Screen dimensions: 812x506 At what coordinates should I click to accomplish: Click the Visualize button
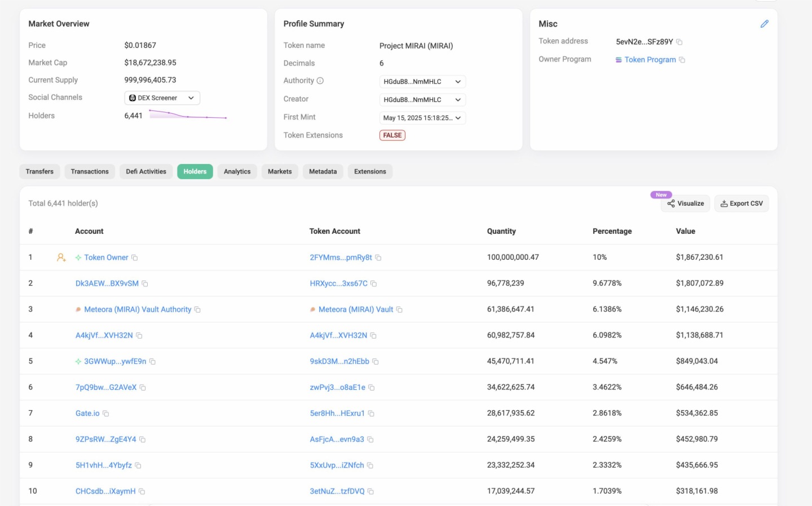tap(685, 203)
